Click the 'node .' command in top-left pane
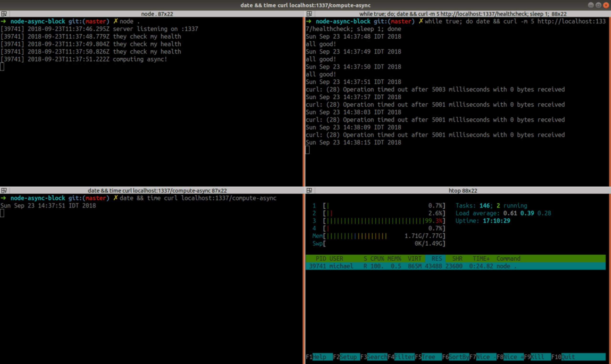Viewport: 611px width, 364px height. [130, 21]
